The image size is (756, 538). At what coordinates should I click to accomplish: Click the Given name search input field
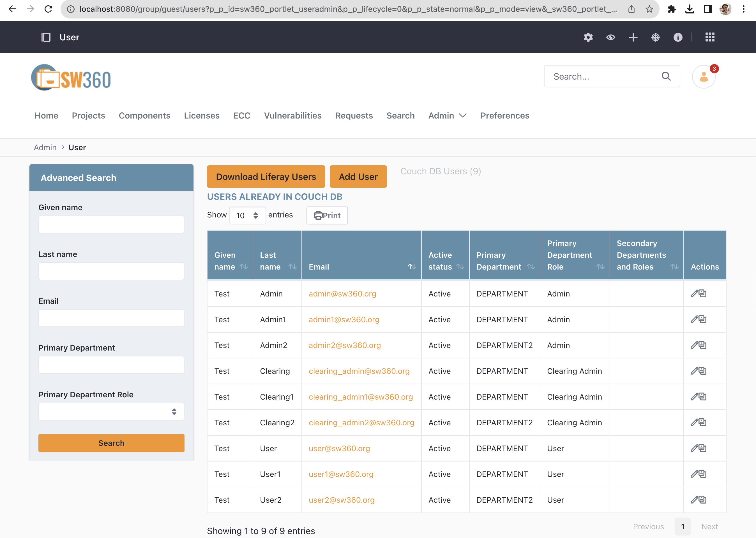point(111,225)
